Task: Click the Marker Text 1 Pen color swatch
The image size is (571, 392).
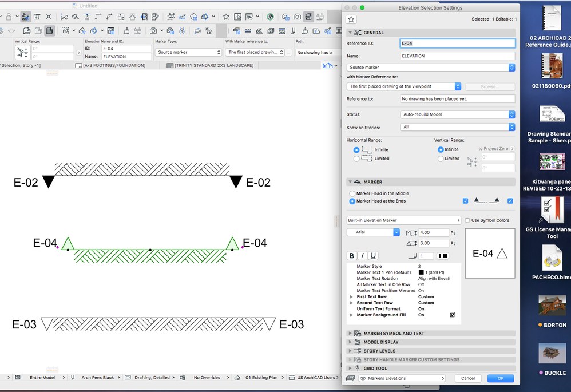Action: (421, 272)
